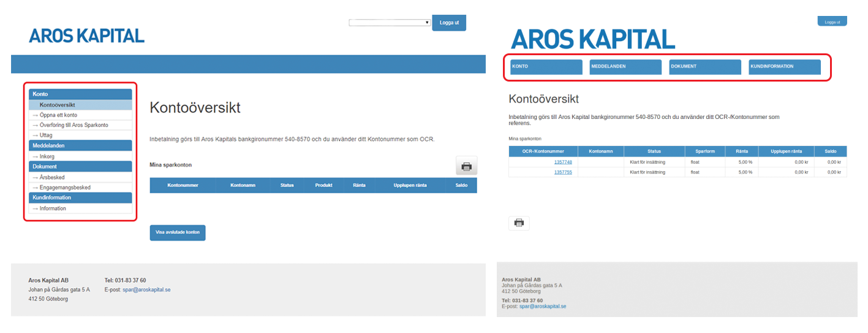Click the printer icon above the left table
Screen dimensions: 868x333
(466, 166)
